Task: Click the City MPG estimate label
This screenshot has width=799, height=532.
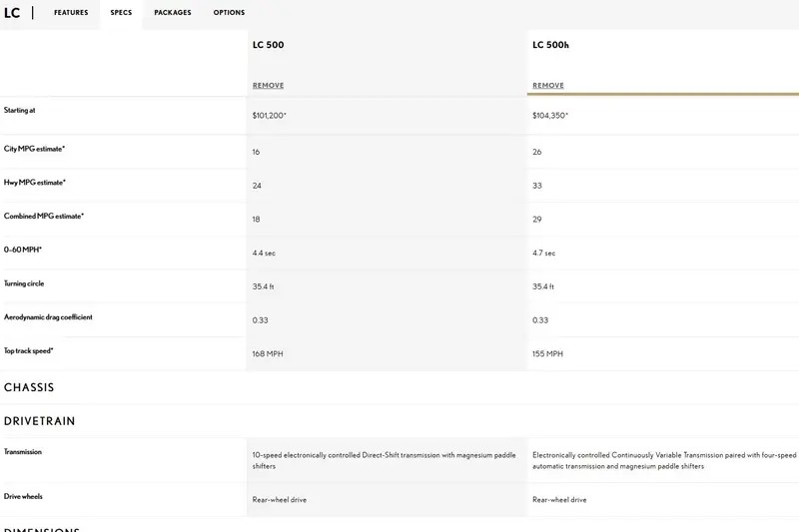Action: coord(34,149)
